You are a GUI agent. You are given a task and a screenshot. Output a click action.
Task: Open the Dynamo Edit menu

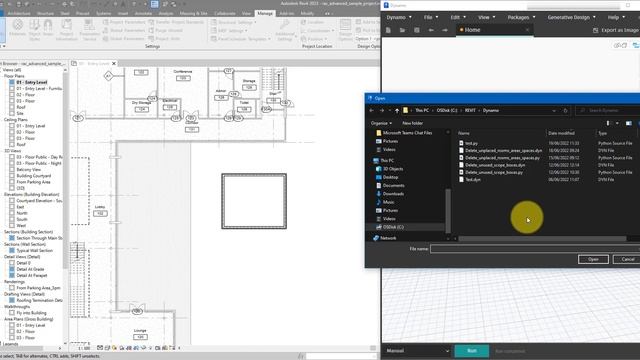(458, 18)
